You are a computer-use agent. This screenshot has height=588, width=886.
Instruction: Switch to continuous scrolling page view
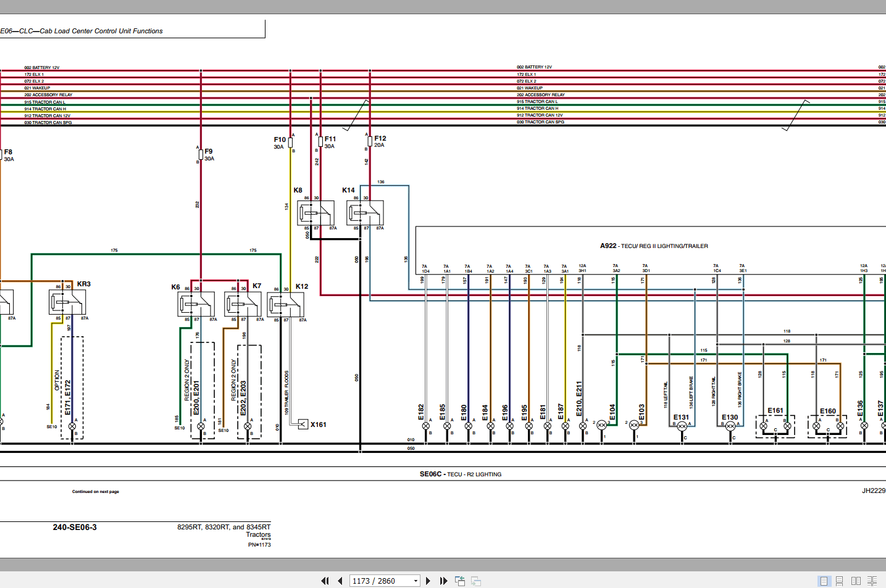[840, 581]
